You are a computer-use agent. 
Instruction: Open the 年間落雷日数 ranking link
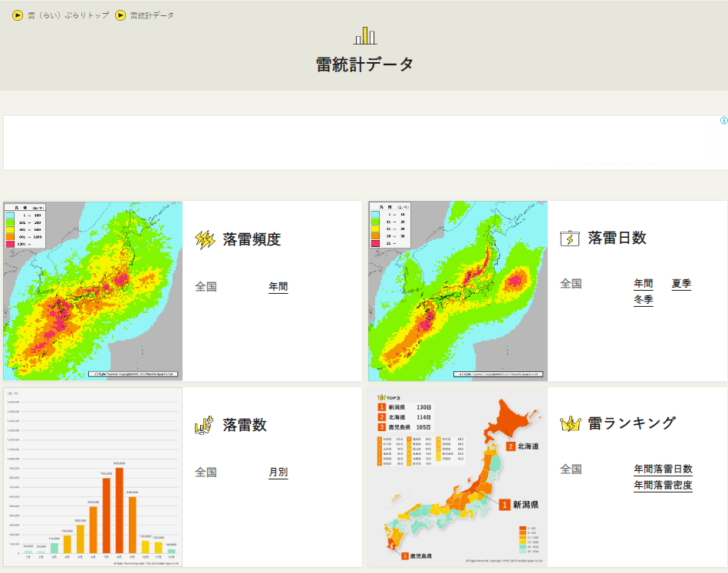[662, 469]
